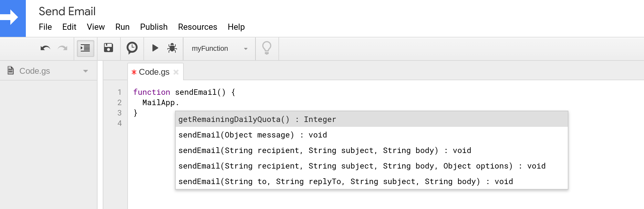Open the Resources menu
Image resolution: width=644 pixels, height=209 pixels.
click(x=197, y=27)
